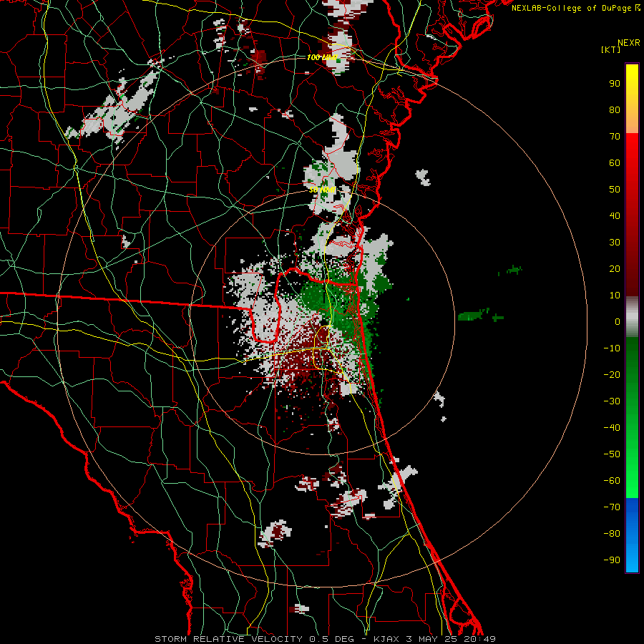Click the 30 value on the velocity scale
Image resolution: width=644 pixels, height=644 pixels.
coord(615,243)
